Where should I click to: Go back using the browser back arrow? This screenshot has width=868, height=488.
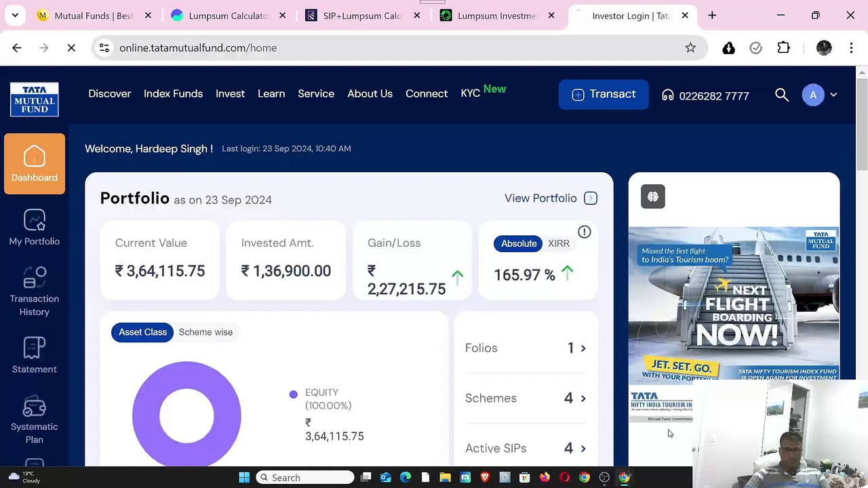tap(17, 47)
